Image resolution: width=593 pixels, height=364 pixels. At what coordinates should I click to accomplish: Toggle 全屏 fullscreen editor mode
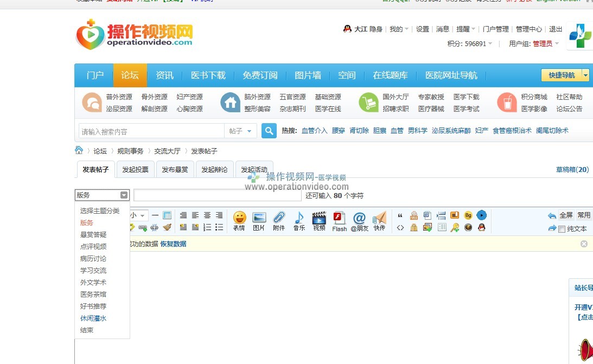point(566,215)
